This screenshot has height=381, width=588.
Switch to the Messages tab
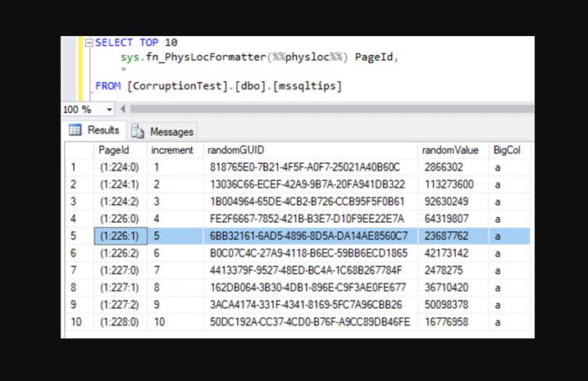(162, 131)
